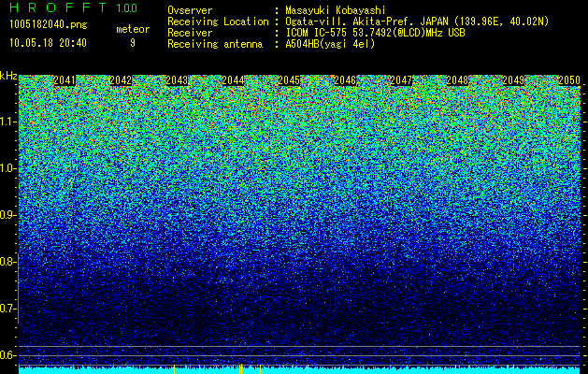Select the antenna value A504HB(yagi 4el)
The image size is (588, 374).
(x=330, y=44)
